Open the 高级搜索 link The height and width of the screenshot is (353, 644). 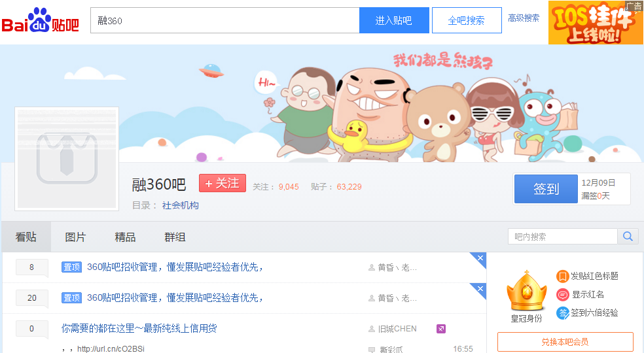click(x=524, y=18)
